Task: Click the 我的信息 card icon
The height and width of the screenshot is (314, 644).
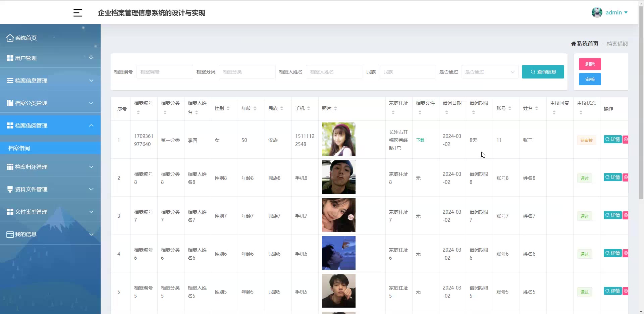Action: pos(10,234)
